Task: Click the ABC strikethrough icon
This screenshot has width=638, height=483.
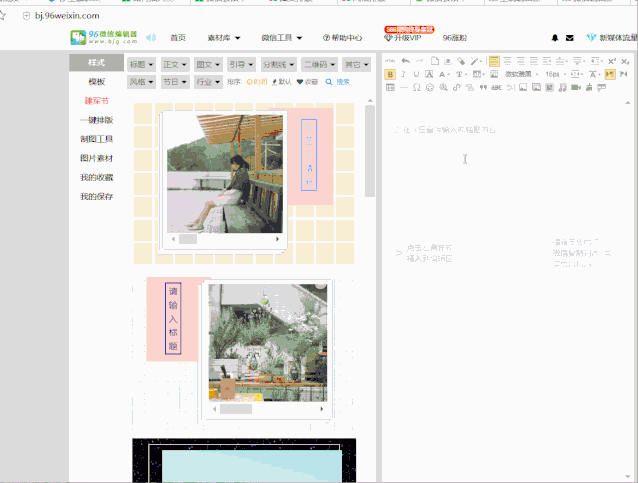Action: 496,87
